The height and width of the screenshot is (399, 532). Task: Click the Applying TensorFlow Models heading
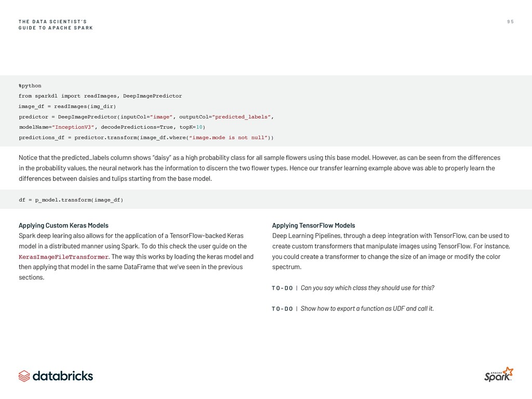pyautogui.click(x=313, y=225)
